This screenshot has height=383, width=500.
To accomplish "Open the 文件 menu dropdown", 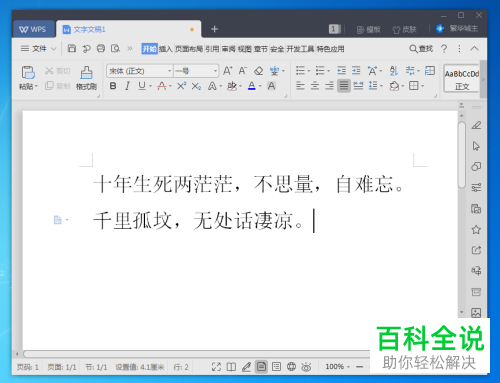I will 38,49.
